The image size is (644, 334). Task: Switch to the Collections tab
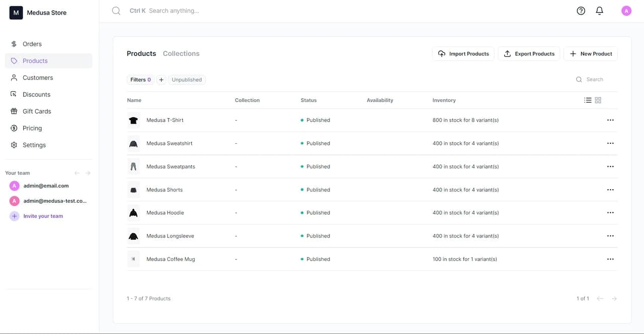[181, 53]
